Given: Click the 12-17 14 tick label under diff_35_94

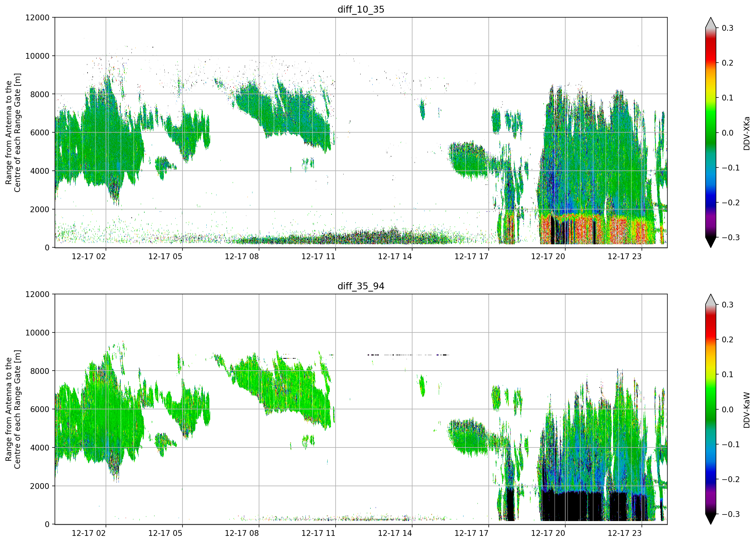Looking at the screenshot, I should (x=395, y=533).
